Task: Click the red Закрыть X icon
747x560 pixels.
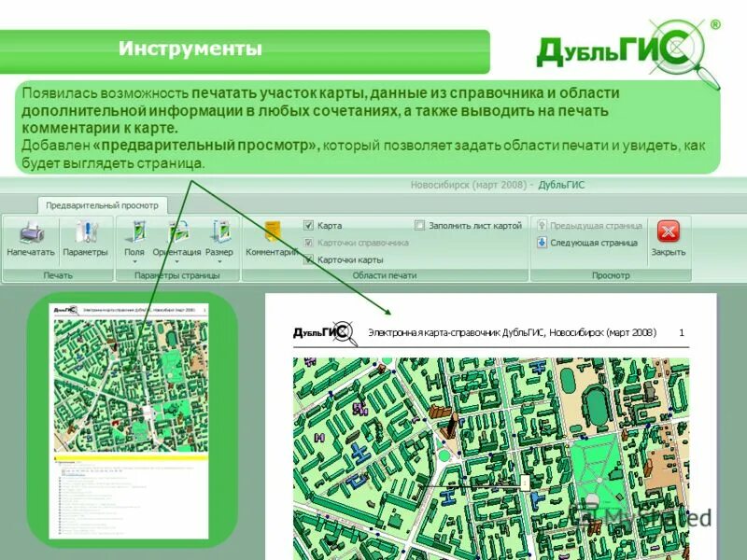Action: 669,231
